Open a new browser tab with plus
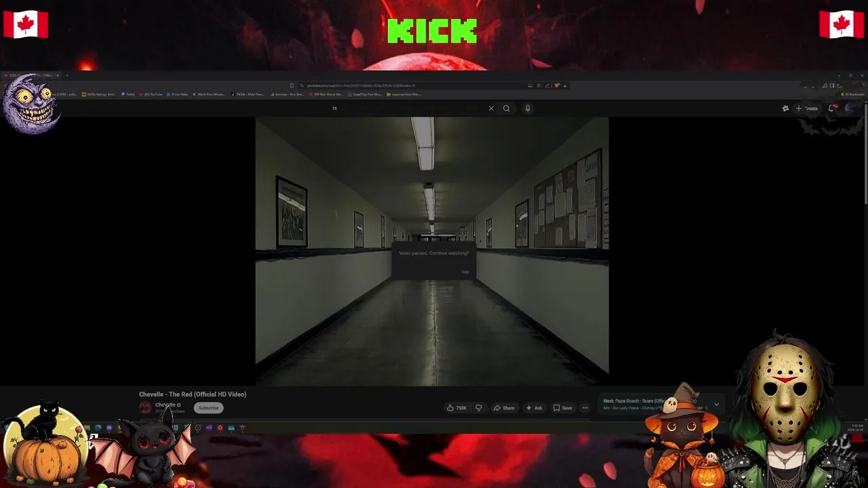This screenshot has height=488, width=868. [x=66, y=75]
